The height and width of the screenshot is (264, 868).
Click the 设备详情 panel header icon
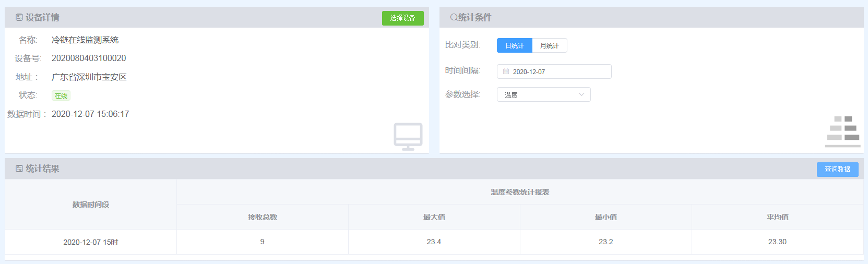click(x=19, y=18)
